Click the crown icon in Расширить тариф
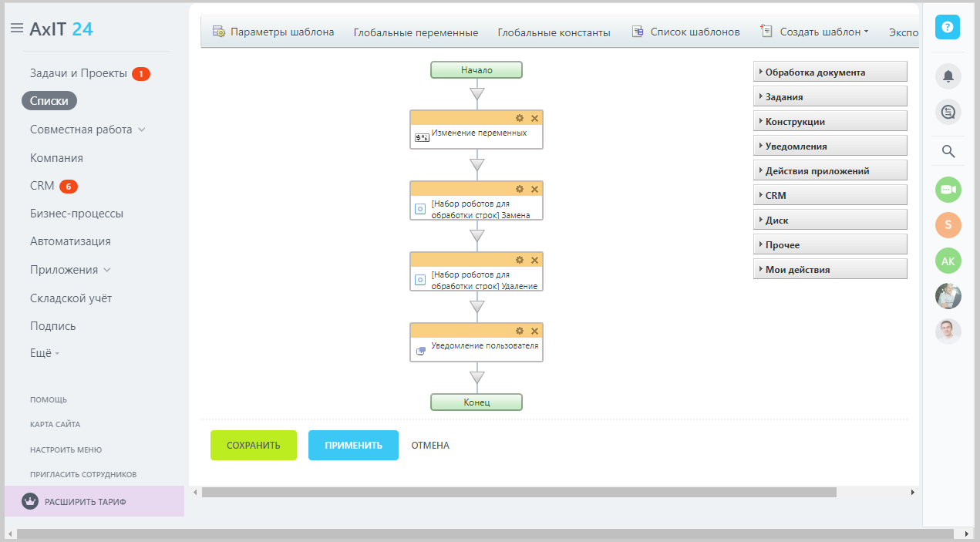The width and height of the screenshot is (980, 542). point(30,501)
